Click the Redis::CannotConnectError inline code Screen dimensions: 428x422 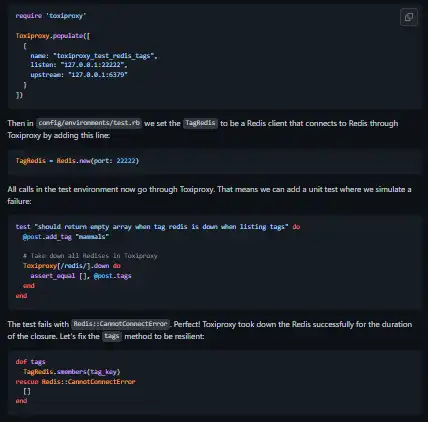pos(120,324)
